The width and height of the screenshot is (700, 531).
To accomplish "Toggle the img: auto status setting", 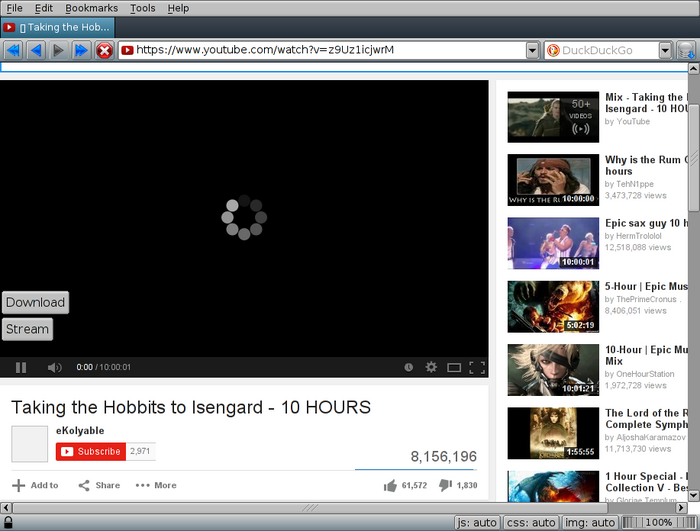I will (x=589, y=522).
